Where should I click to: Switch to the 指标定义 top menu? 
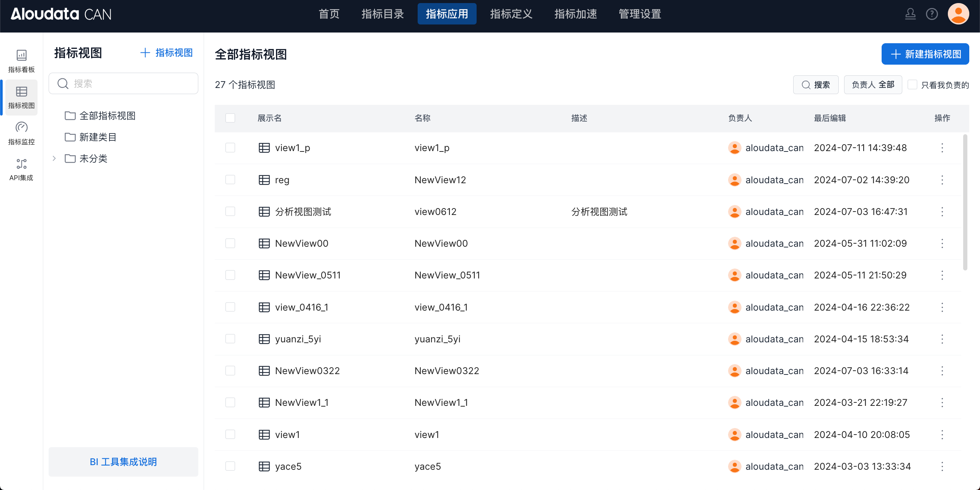coord(511,14)
